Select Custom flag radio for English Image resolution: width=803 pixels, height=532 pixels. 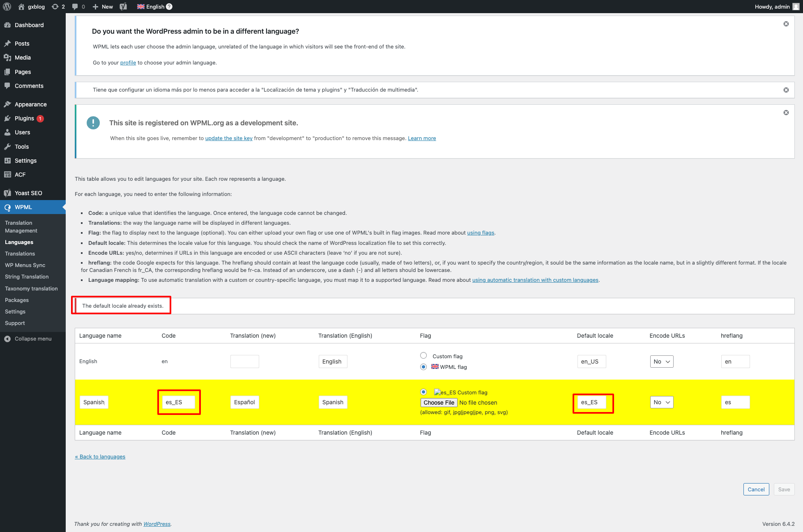(x=423, y=356)
